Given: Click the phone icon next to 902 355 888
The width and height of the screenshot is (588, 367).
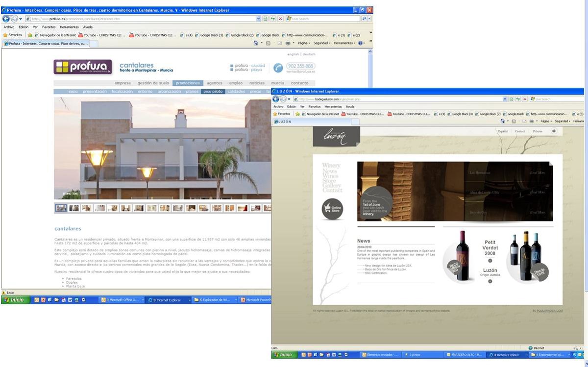Looking at the screenshot, I should 278,68.
